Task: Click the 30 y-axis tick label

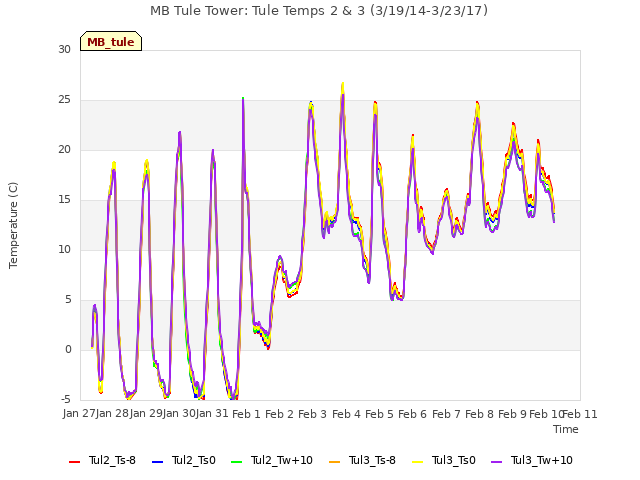Action: 64,49
